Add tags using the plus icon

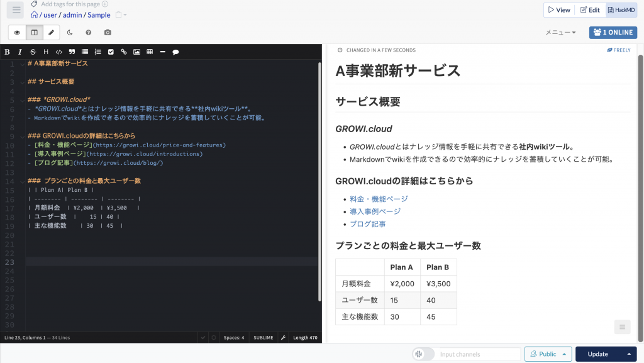coord(105,4)
